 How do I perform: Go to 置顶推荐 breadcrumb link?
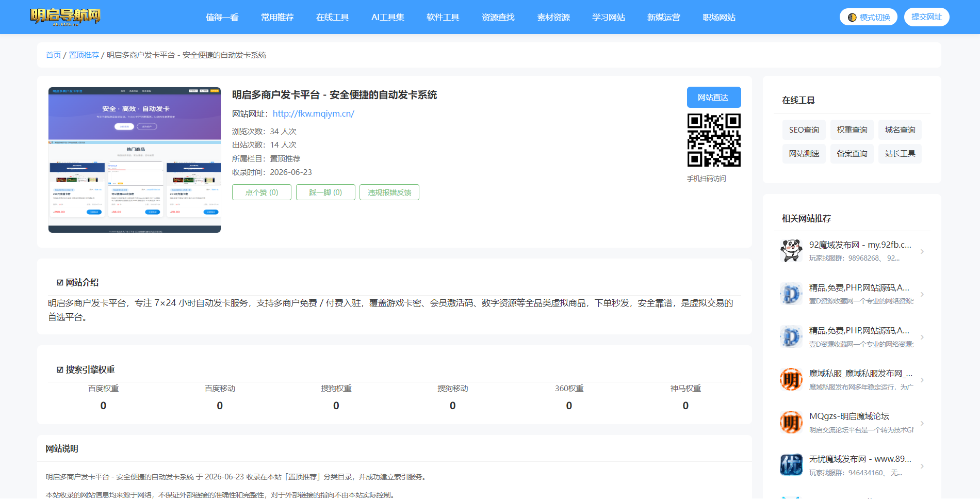tap(84, 55)
